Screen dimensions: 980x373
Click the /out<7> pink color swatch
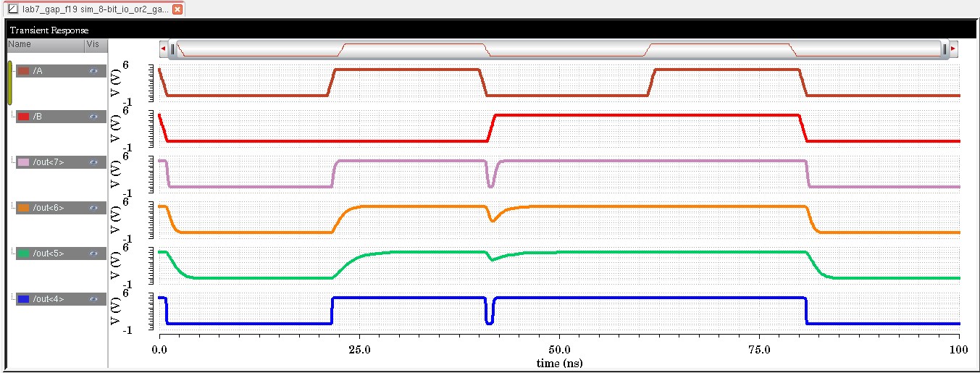click(24, 162)
